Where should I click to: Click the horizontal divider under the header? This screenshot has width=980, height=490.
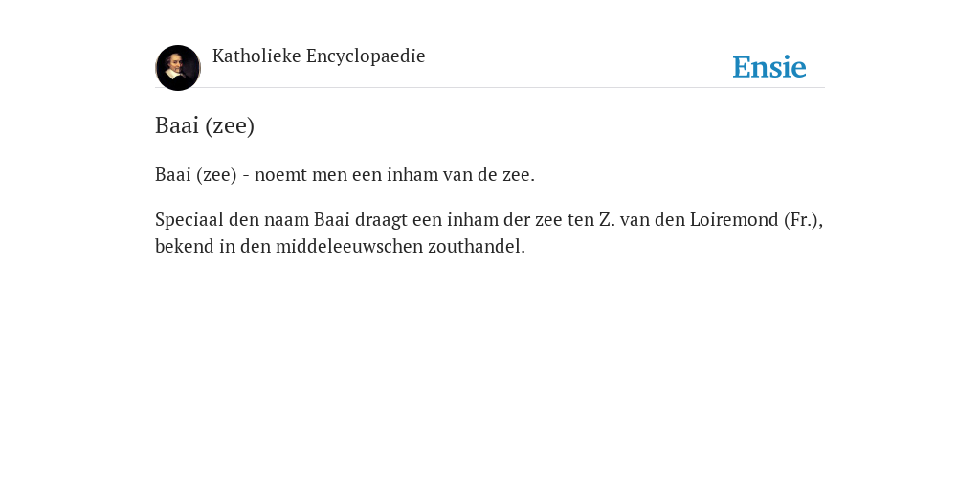pyautogui.click(x=489, y=87)
